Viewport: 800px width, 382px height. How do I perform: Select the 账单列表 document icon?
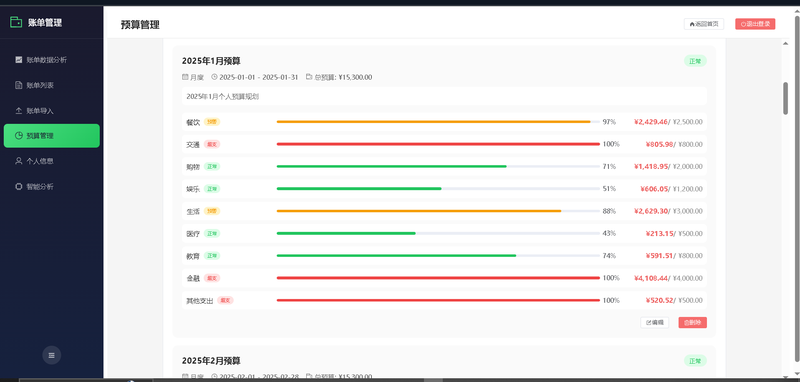pos(18,85)
